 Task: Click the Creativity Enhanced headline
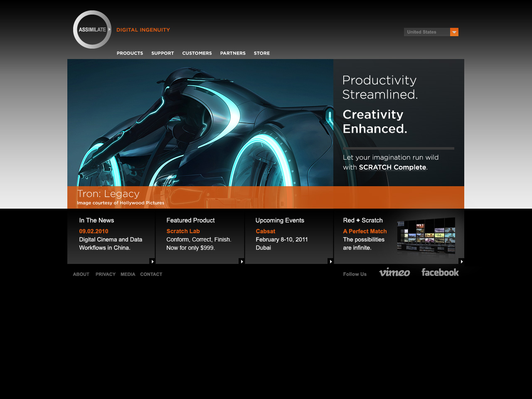pos(375,121)
